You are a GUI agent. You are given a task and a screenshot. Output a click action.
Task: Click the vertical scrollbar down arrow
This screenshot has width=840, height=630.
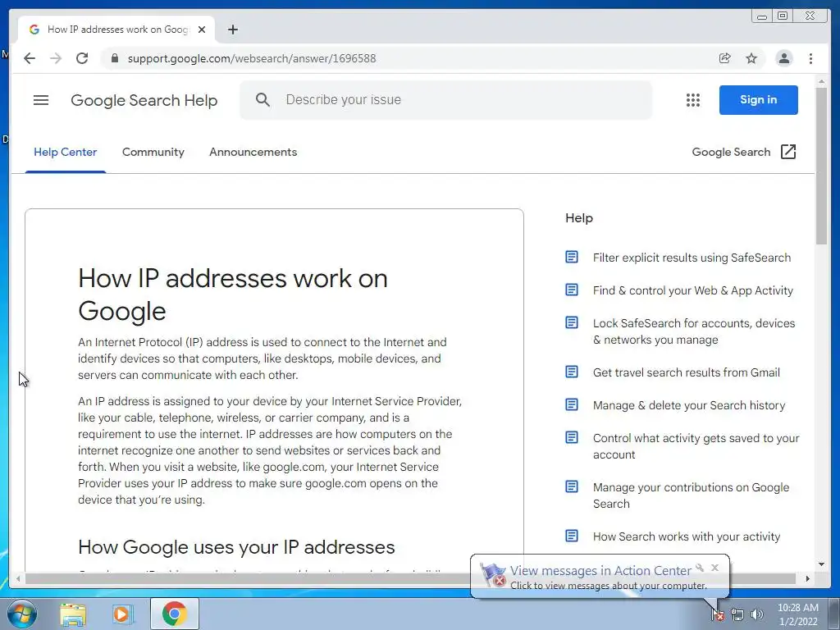[821, 564]
